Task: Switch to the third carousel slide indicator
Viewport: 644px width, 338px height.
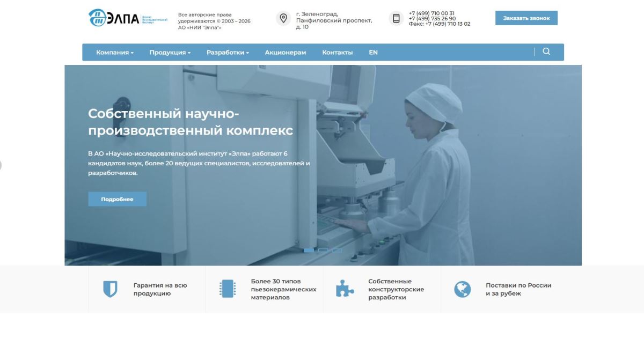Action: tap(337, 250)
